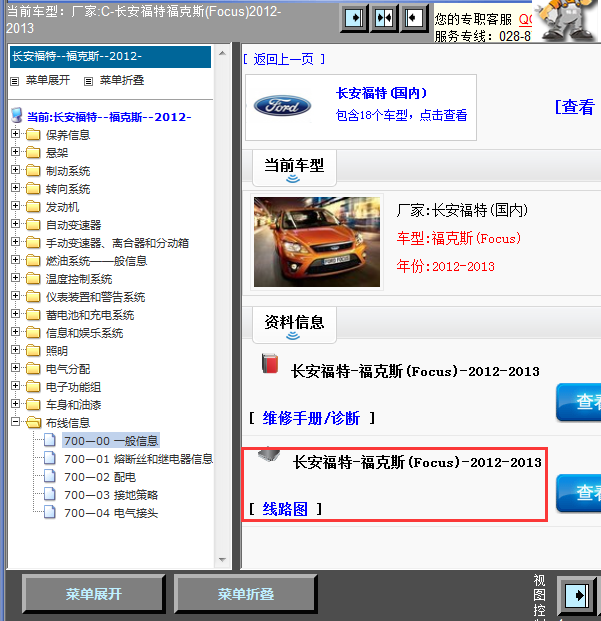
Task: Select 仪表装置和警告系统 folder
Action: click(x=95, y=297)
